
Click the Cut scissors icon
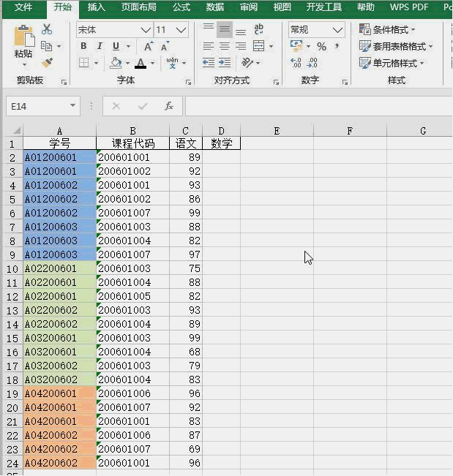[x=47, y=29]
